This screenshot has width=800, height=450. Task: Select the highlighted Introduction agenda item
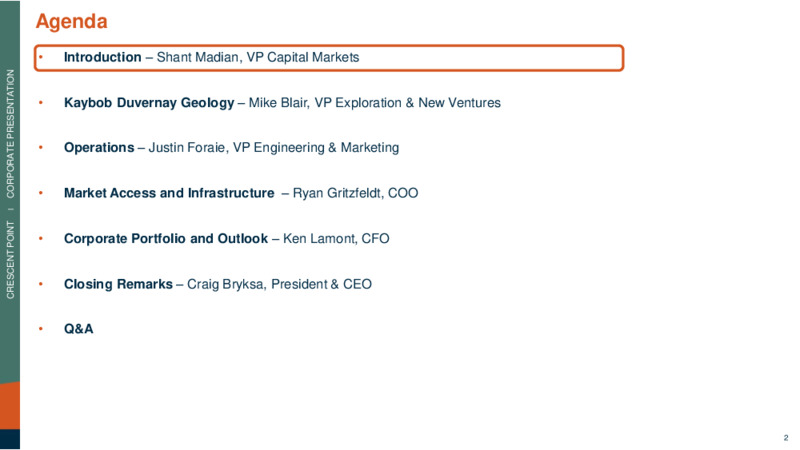click(329, 58)
